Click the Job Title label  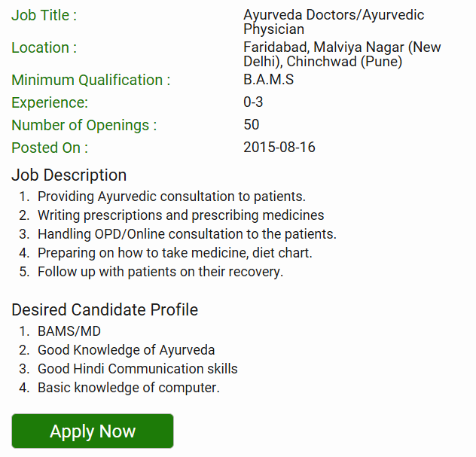[x=44, y=15]
